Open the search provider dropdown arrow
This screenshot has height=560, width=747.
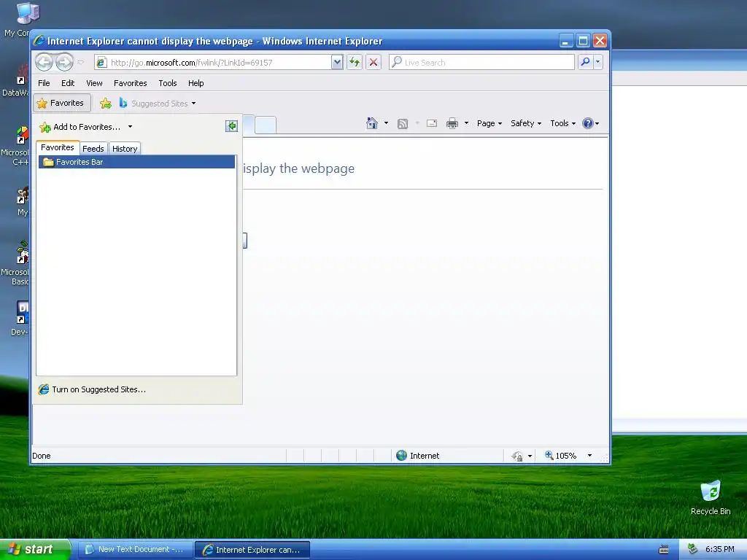tap(598, 63)
